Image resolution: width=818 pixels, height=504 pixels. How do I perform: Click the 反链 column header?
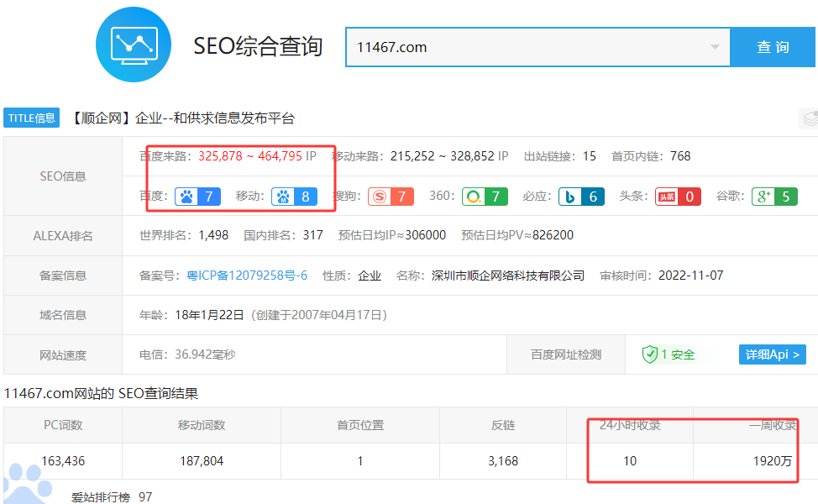click(x=503, y=425)
